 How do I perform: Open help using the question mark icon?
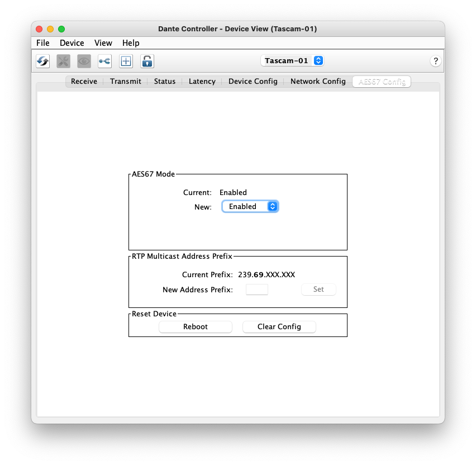[436, 61]
